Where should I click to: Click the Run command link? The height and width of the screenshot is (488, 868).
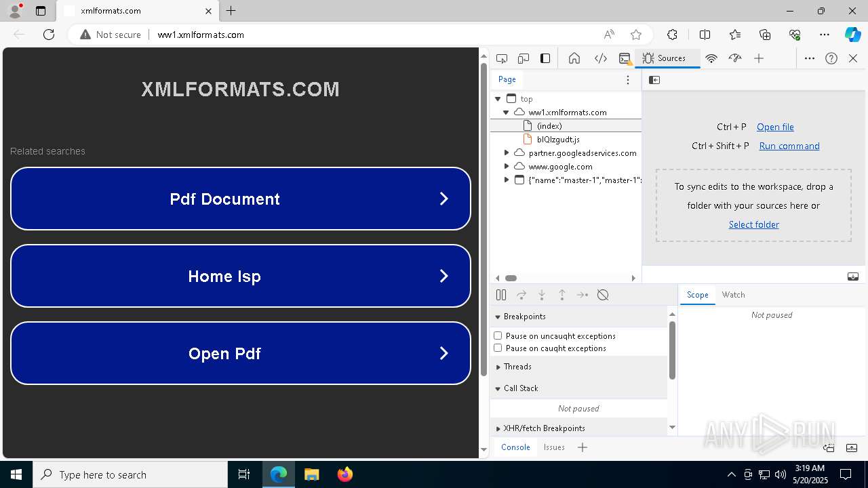coord(789,146)
